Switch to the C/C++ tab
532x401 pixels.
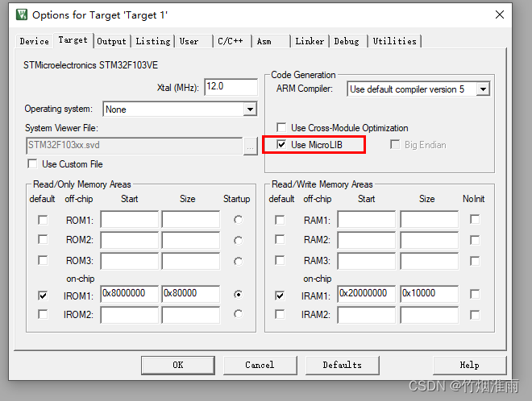tap(231, 41)
